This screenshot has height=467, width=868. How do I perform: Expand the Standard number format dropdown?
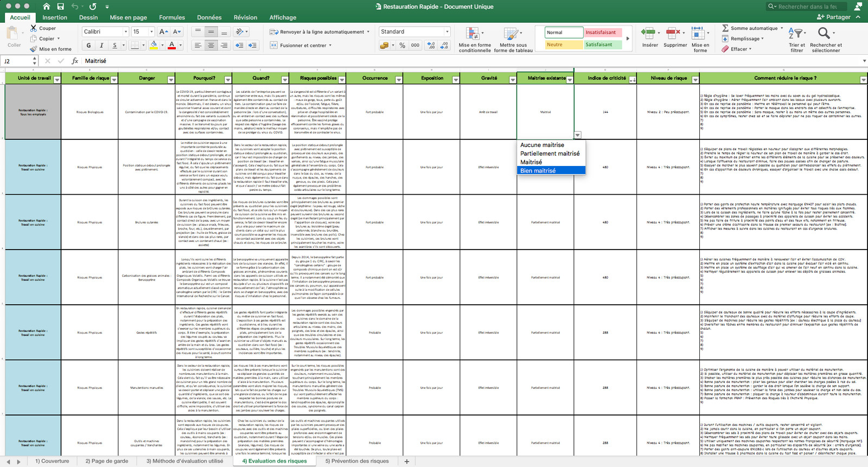tap(447, 31)
